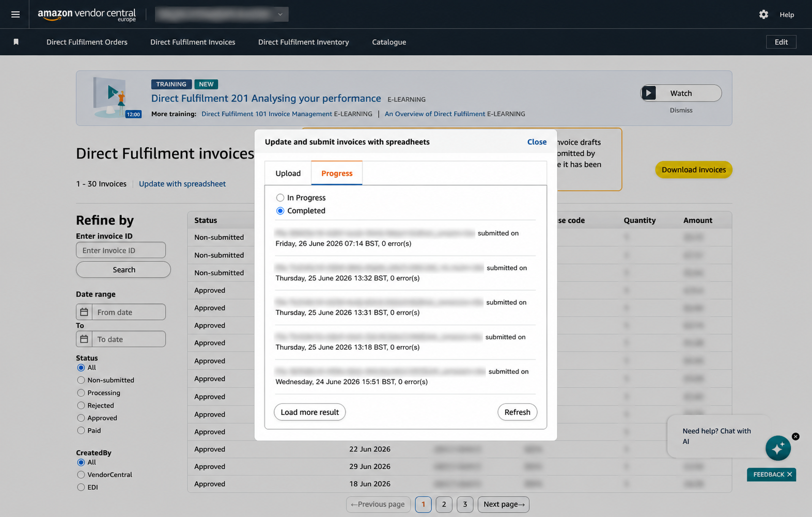Close the FEEDBACK tab with its X

click(x=789, y=474)
